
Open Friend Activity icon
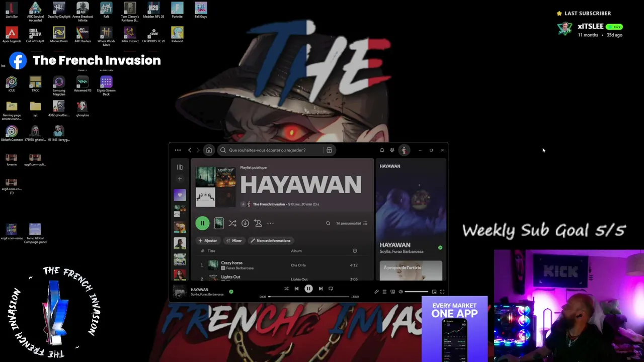tap(392, 150)
